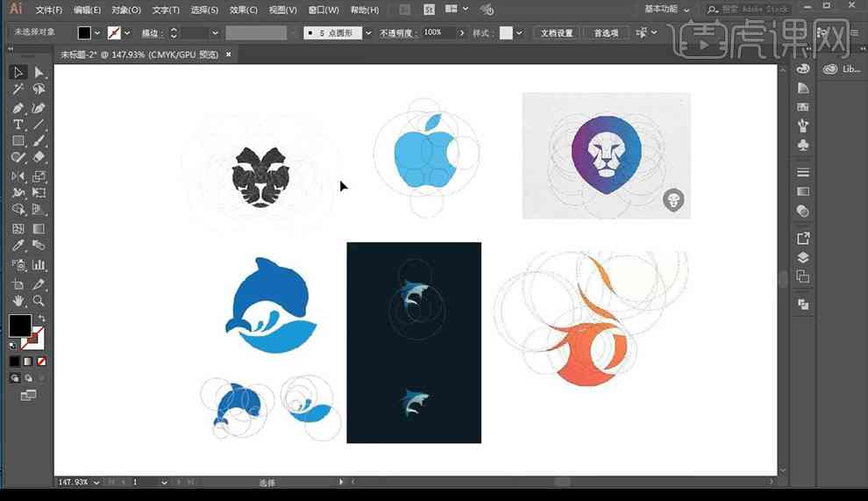Select the Eraser tool
868x501 pixels.
point(39,157)
